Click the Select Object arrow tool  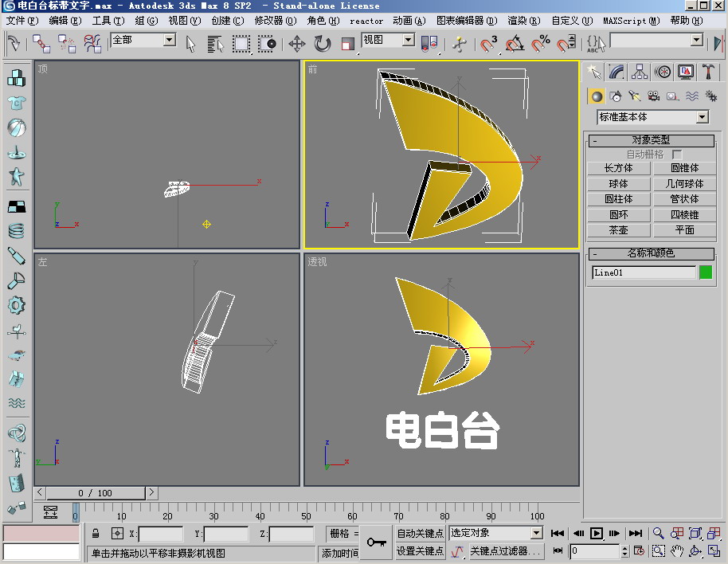(191, 44)
